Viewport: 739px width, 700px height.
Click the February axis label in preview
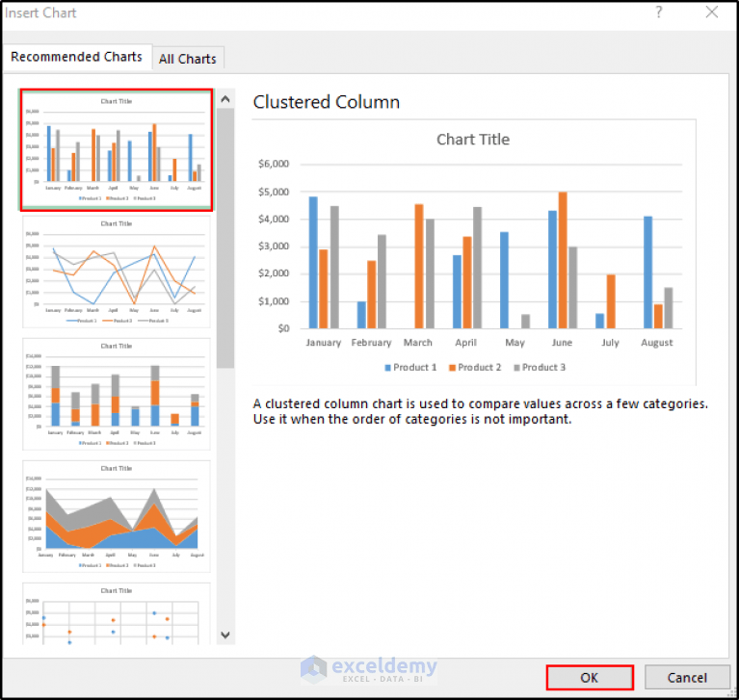pos(371,343)
